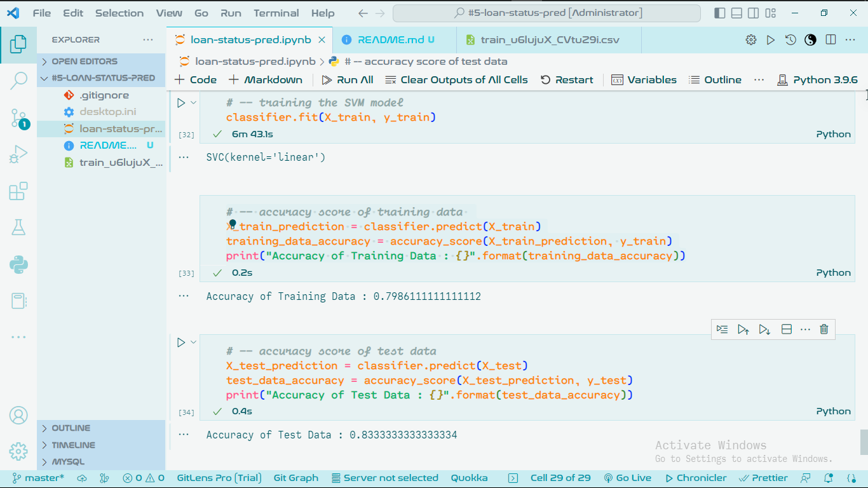The height and width of the screenshot is (488, 868).
Task: Click the command center search box
Action: 546,13
